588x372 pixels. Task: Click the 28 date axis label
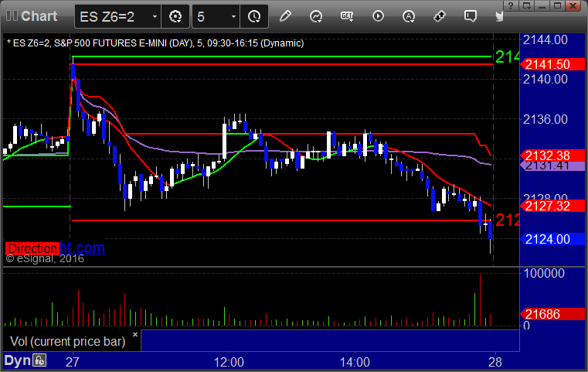click(x=495, y=362)
